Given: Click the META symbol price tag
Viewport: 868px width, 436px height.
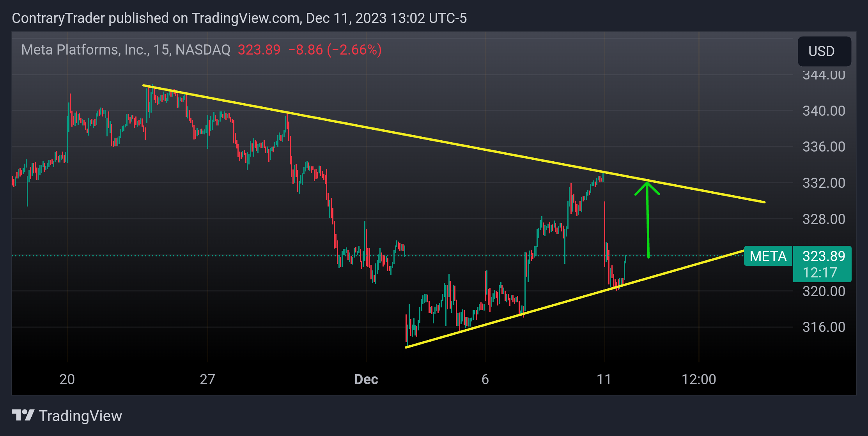Looking at the screenshot, I should click(768, 256).
